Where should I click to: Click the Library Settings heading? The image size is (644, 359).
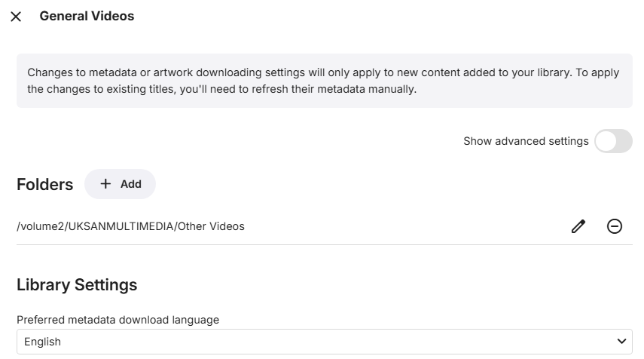click(77, 285)
